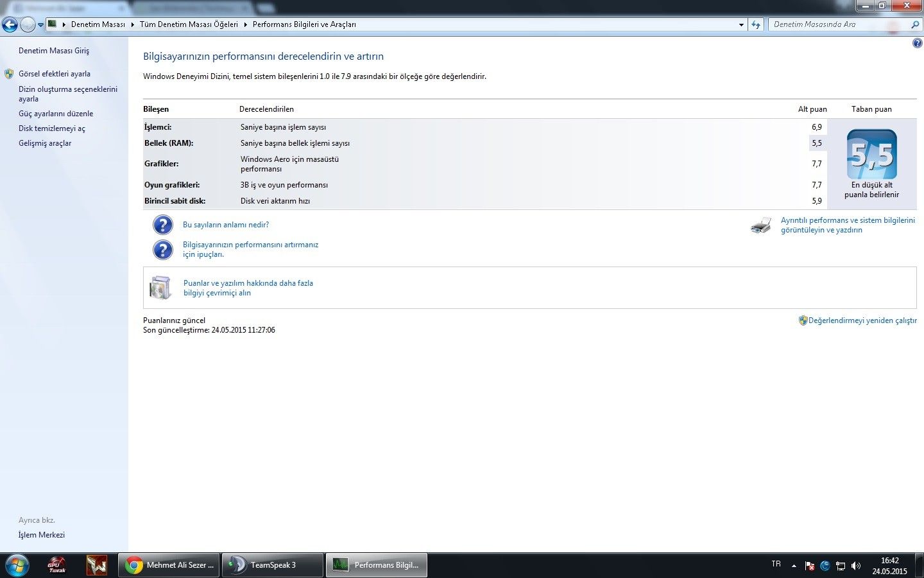The height and width of the screenshot is (578, 924).
Task: Click the Bellek (RAM) subscore 5,5 in table
Action: (817, 143)
